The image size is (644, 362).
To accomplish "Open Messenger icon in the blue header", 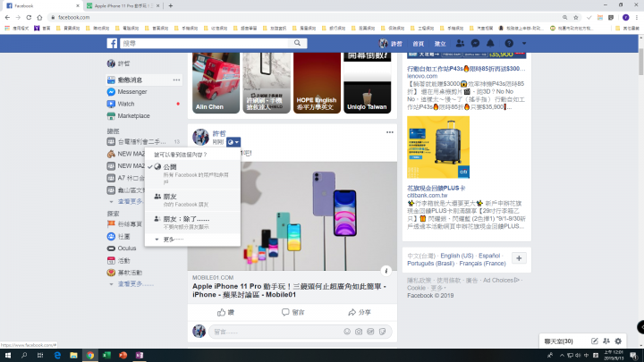I will (x=475, y=43).
